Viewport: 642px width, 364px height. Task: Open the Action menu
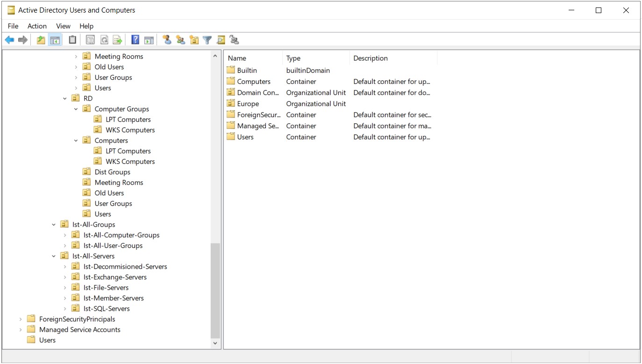37,26
